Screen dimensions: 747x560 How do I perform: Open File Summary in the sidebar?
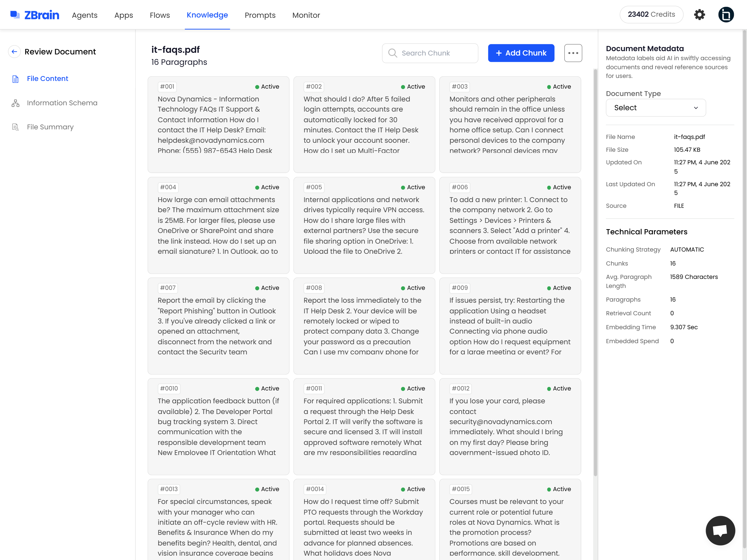(x=50, y=127)
